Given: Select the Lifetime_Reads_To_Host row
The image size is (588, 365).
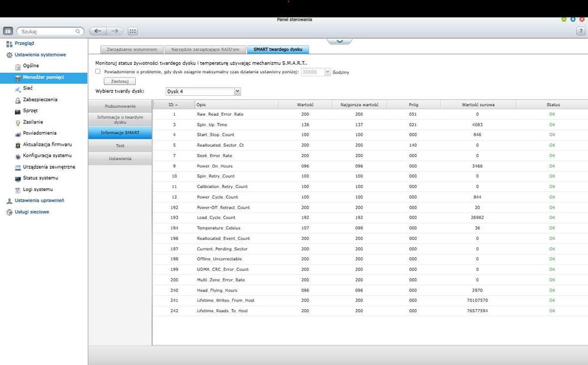Looking at the screenshot, I should 370,311.
